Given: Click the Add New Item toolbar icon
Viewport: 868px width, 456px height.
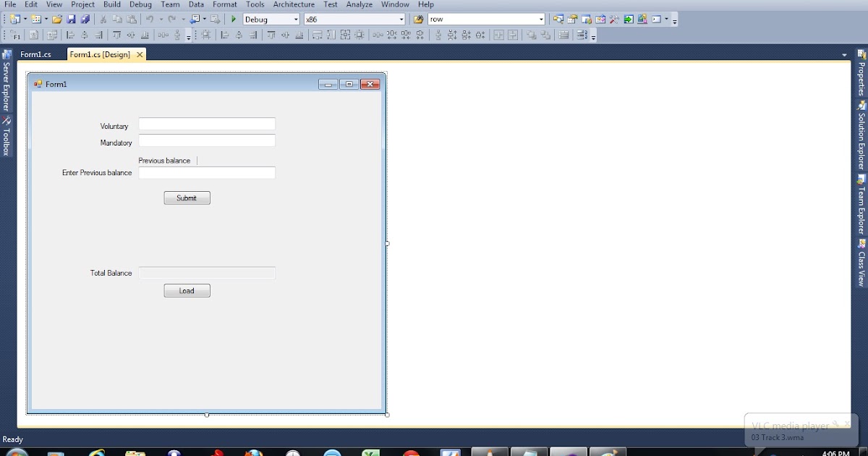Looking at the screenshot, I should (35, 20).
